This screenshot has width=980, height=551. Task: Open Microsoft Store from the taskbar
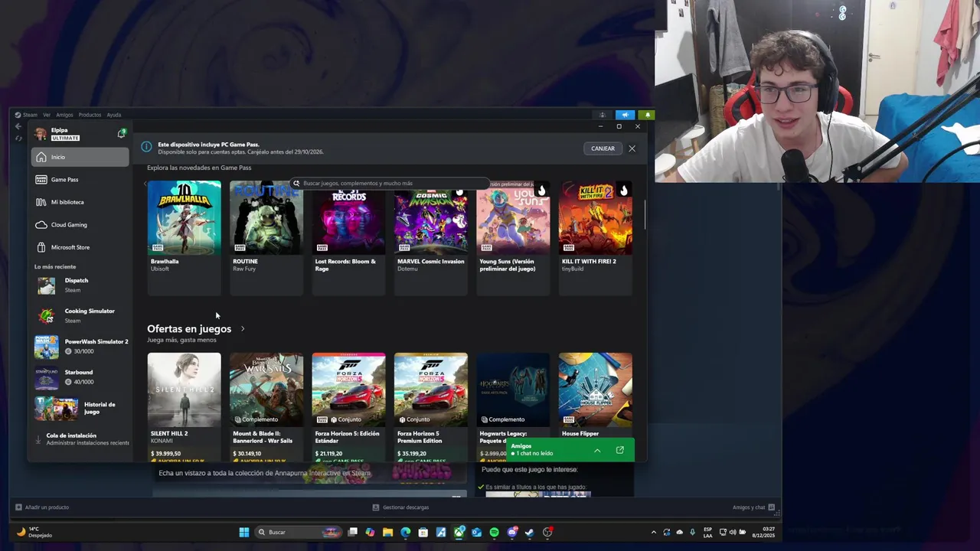[x=423, y=532]
